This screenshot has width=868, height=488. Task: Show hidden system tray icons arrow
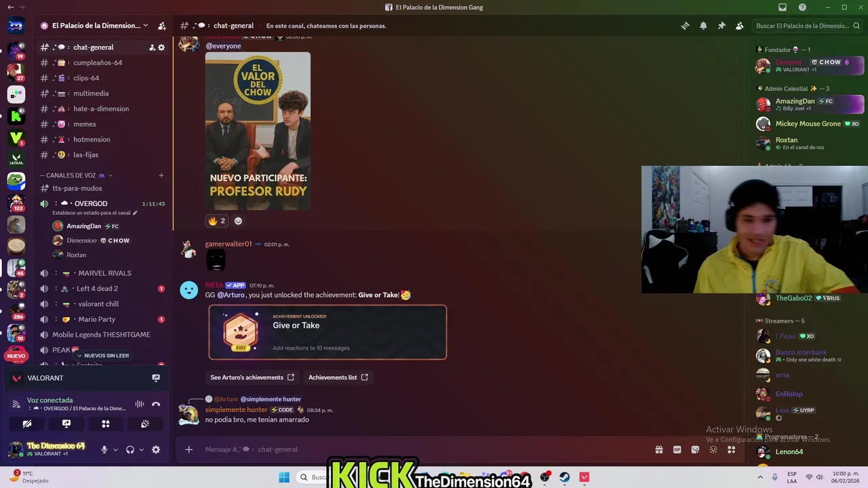759,477
